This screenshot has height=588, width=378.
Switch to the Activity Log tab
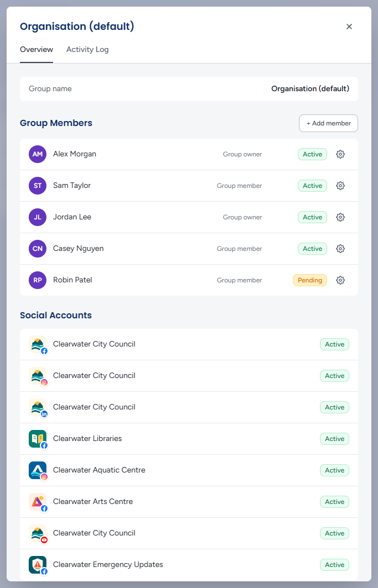87,50
